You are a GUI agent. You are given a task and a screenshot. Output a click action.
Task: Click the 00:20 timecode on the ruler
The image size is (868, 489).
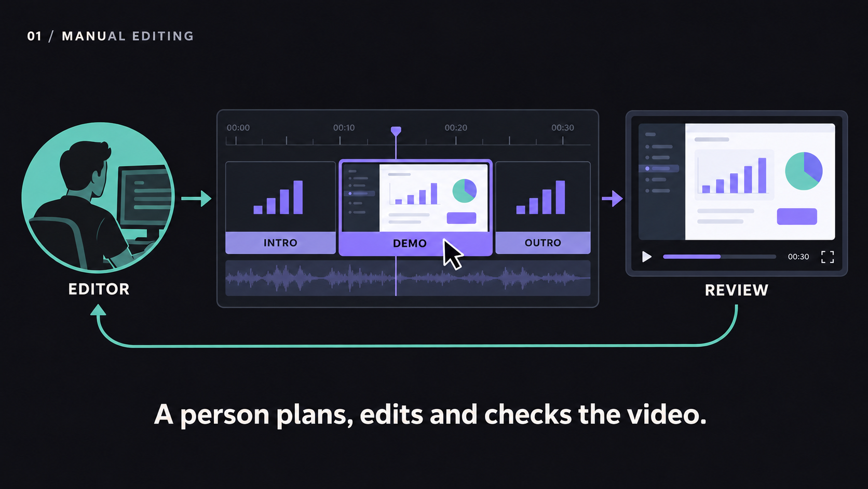(456, 128)
